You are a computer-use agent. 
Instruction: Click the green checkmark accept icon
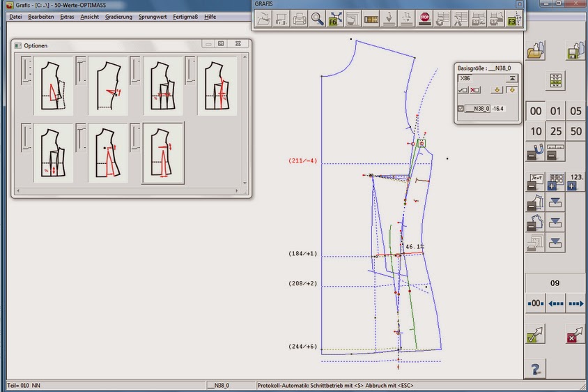pos(536,335)
